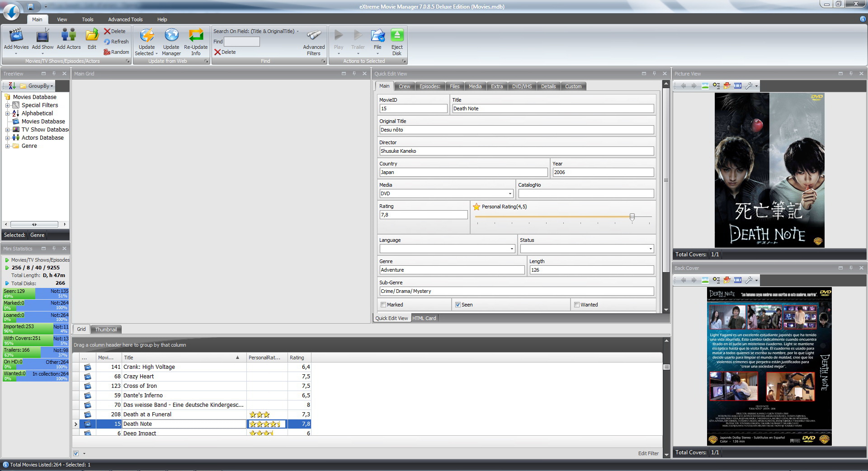Click the TreeView horizontal scrollbar
This screenshot has height=471, width=868.
click(x=34, y=224)
